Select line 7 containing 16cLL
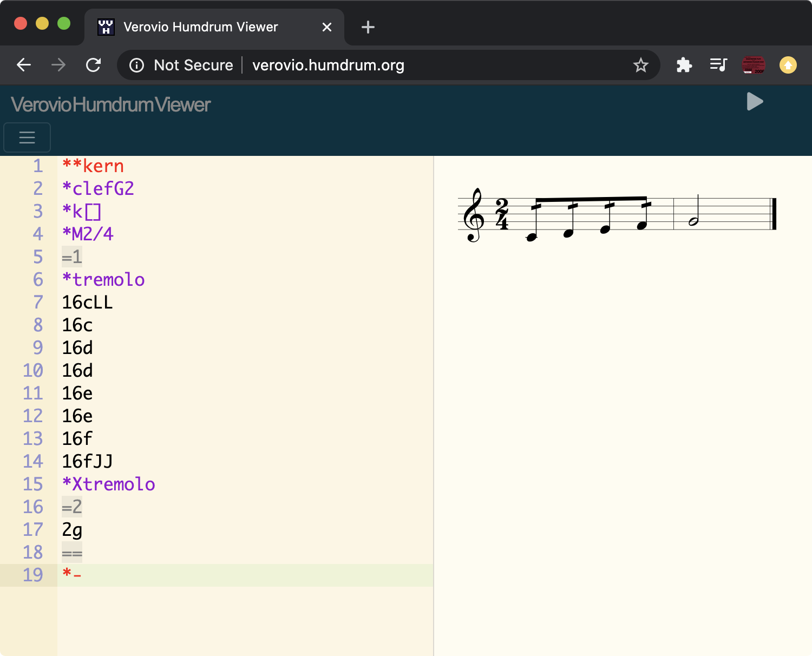Image resolution: width=812 pixels, height=656 pixels. coord(87,303)
